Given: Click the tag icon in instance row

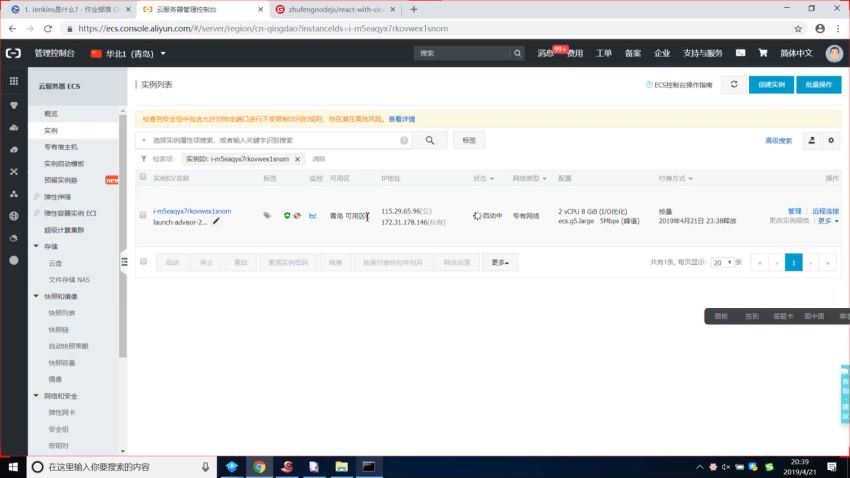Looking at the screenshot, I should pos(267,215).
